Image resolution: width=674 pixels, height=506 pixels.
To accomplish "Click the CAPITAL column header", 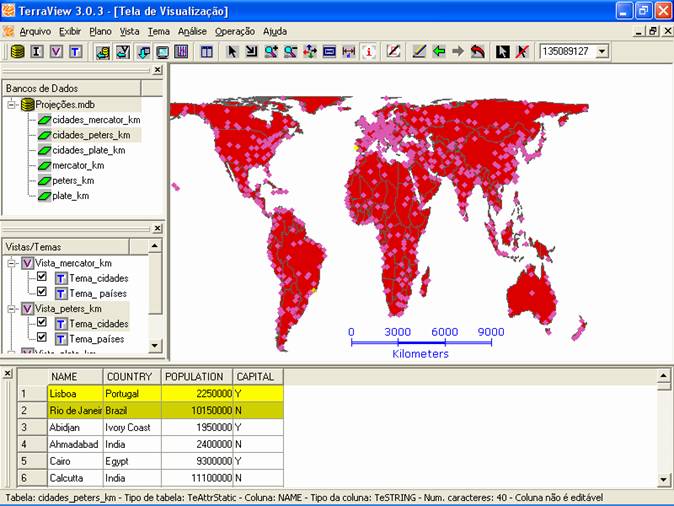I will pyautogui.click(x=258, y=377).
